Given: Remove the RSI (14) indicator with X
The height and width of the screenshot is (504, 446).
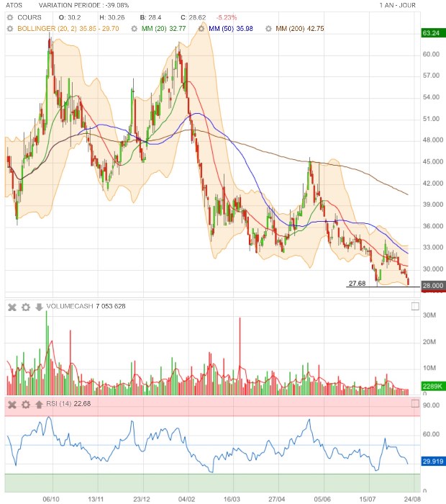Looking at the screenshot, I should tap(12, 405).
